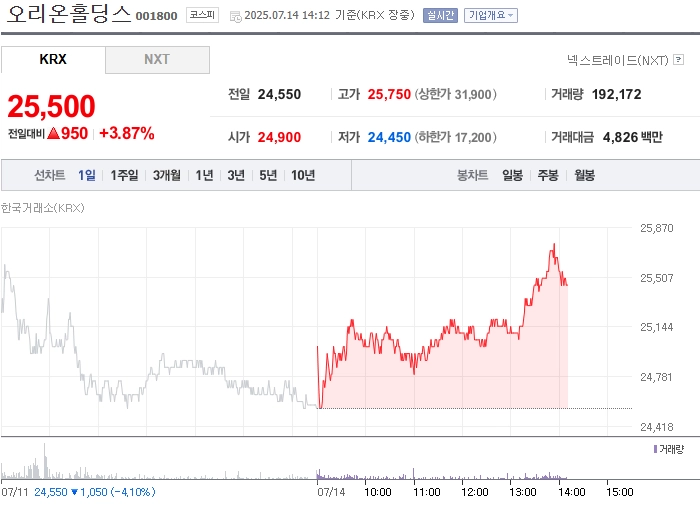700x505 pixels.
Task: Select the 3개월 line chart period
Action: point(167,175)
